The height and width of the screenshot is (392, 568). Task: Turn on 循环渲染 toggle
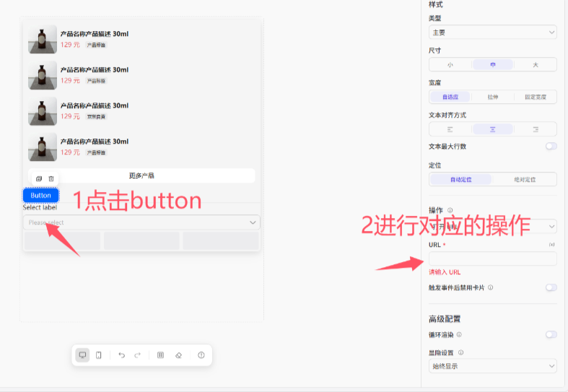tap(551, 334)
